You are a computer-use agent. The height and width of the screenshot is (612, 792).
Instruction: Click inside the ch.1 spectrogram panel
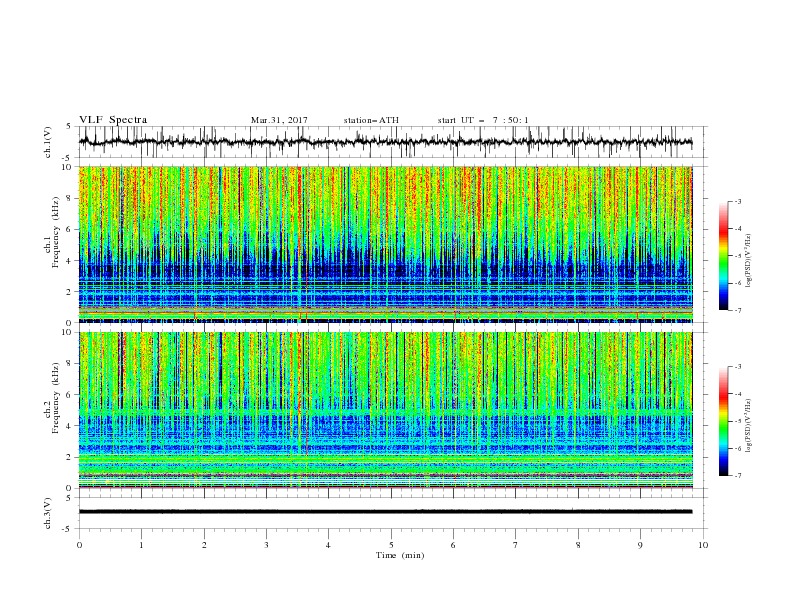pos(385,244)
